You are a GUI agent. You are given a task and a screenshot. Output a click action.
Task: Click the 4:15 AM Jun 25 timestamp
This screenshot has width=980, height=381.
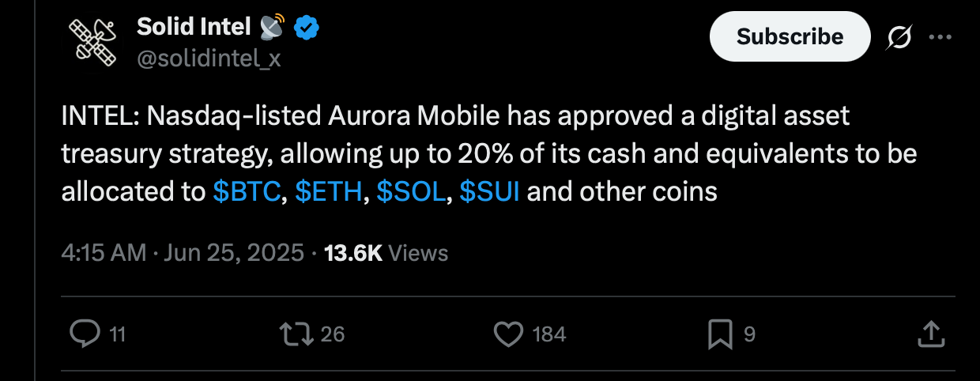183,252
